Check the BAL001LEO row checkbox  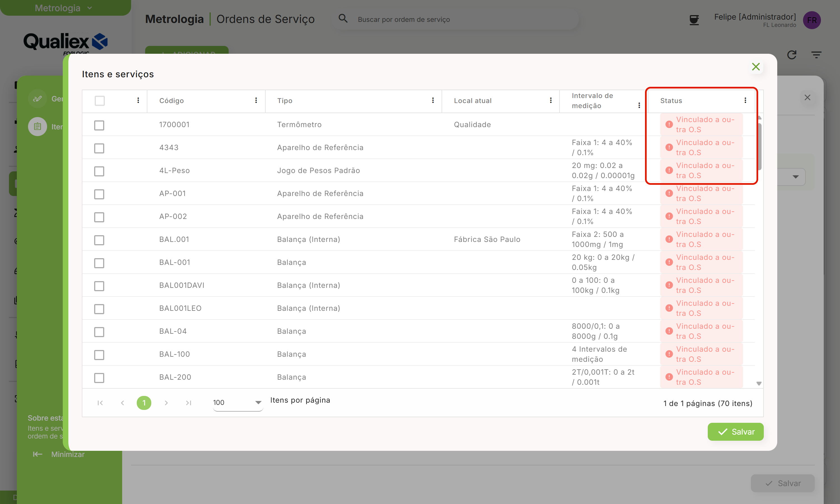click(99, 309)
